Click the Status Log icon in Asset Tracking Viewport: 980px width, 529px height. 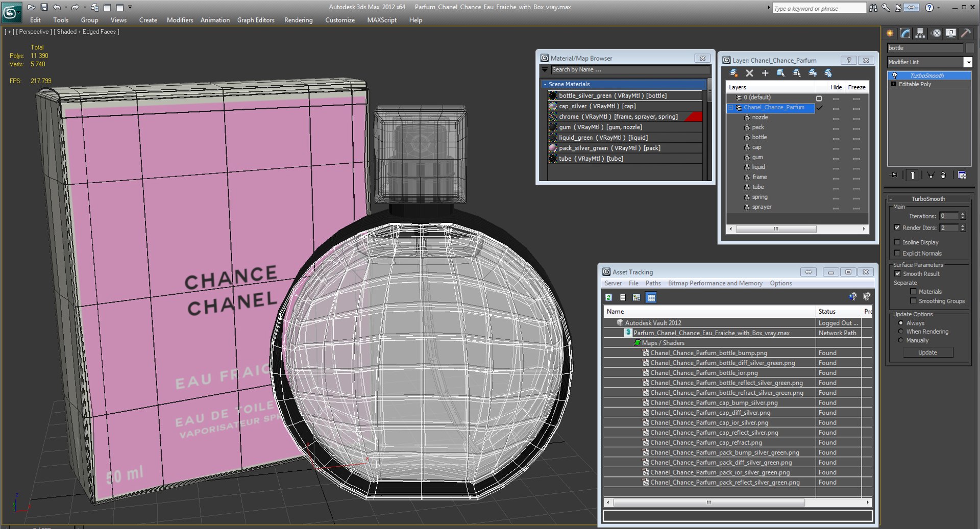[623, 297]
